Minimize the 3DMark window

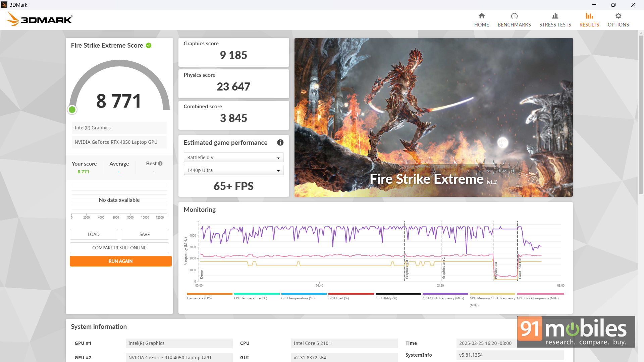click(594, 5)
